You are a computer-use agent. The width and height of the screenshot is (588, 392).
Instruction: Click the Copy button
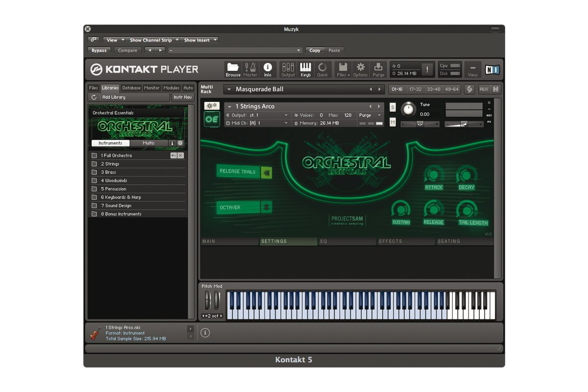click(x=315, y=50)
